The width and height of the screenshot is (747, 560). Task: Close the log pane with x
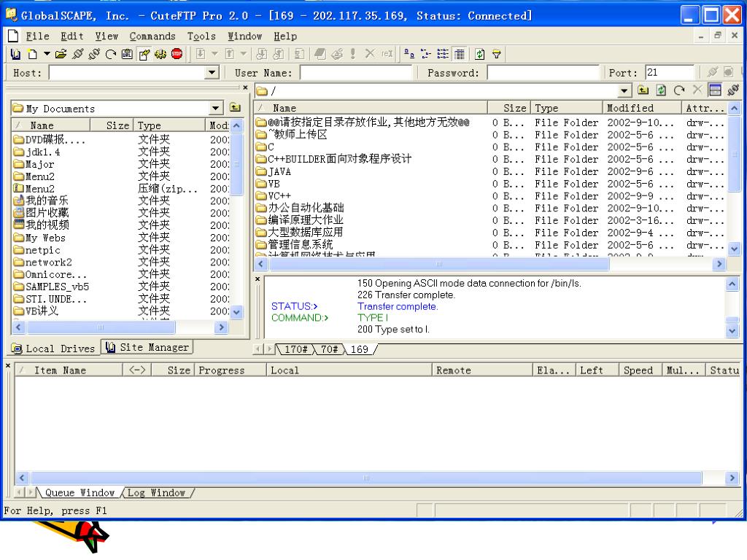258,279
